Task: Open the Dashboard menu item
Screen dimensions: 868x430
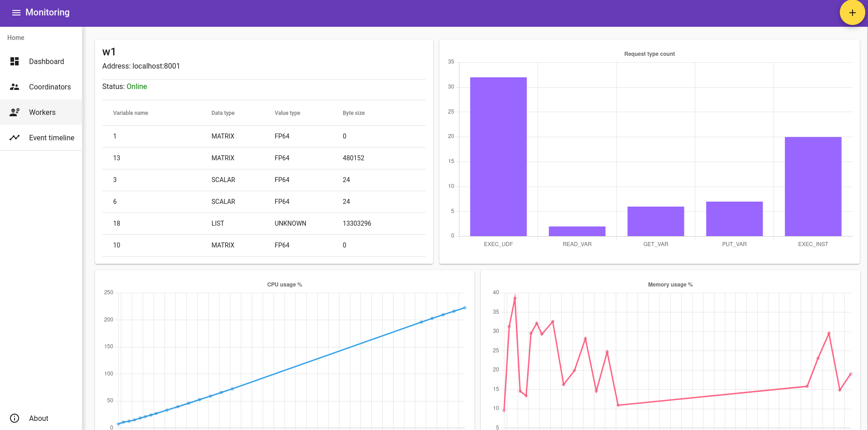Action: [x=41, y=61]
